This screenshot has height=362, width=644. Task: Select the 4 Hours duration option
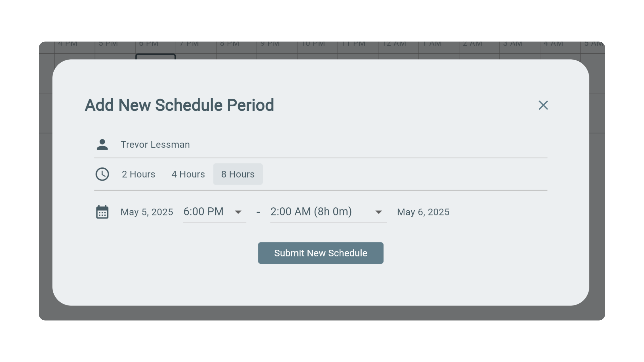point(188,174)
